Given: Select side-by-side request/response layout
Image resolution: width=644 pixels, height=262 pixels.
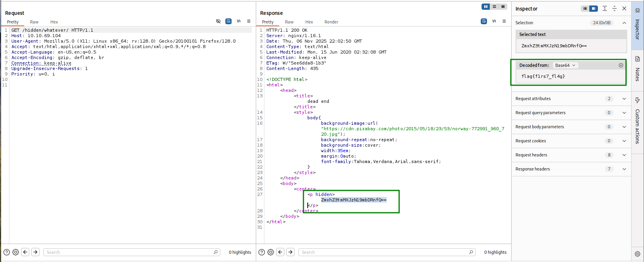Looking at the screenshot, I should click(x=486, y=7).
